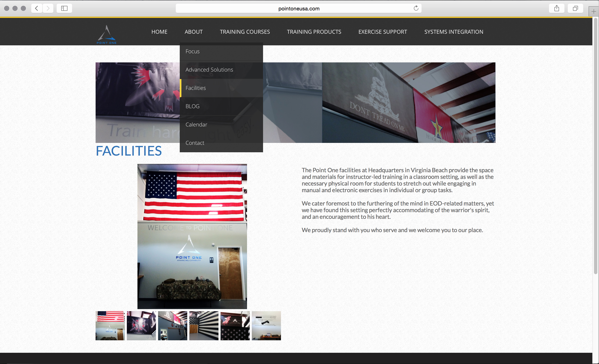
Task: Open the SYSTEMS INTEGRATION link
Action: [453, 32]
